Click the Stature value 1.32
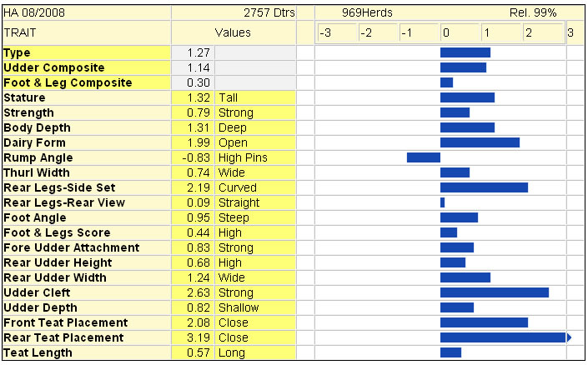Viewport: 588px width, 365px height. click(x=199, y=97)
